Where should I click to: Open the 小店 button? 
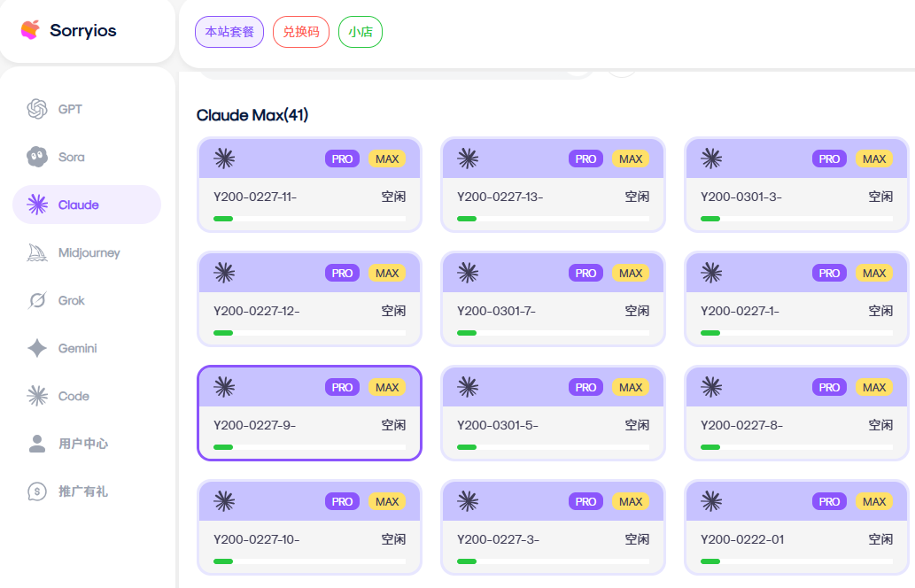361,32
